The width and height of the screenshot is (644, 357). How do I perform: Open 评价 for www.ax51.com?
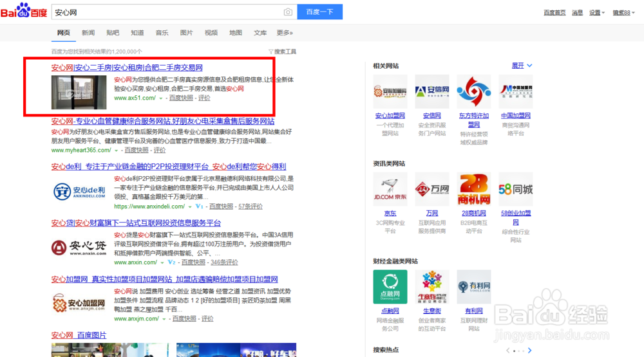(x=204, y=98)
